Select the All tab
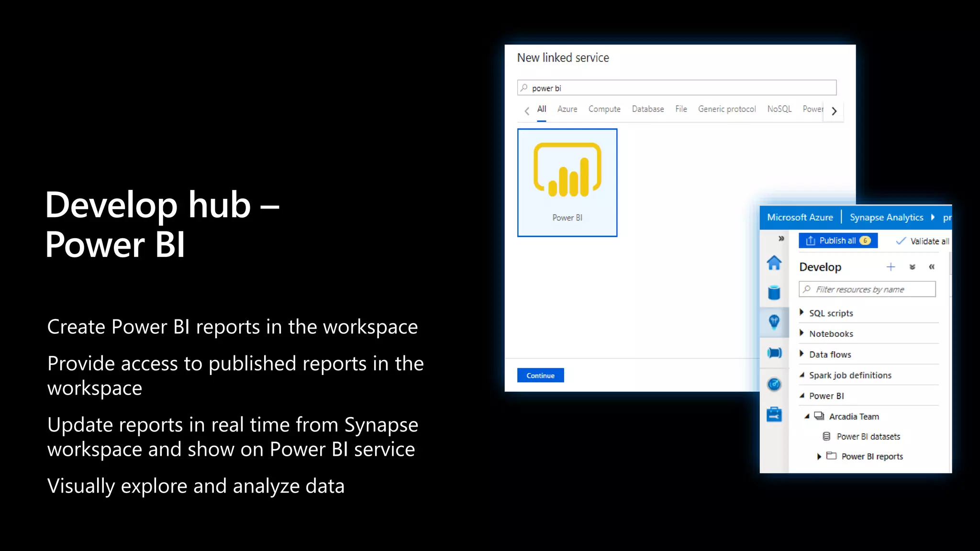This screenshot has width=980, height=551. pyautogui.click(x=541, y=109)
